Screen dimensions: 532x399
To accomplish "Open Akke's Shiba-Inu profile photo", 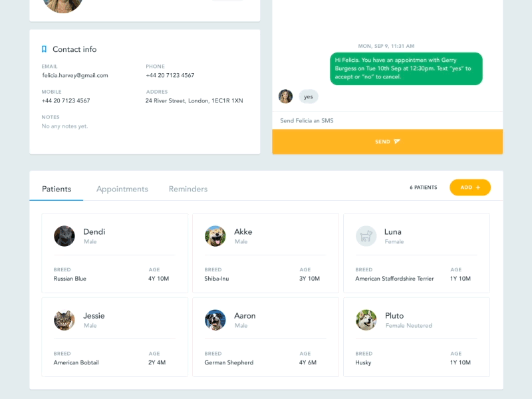I will coord(215,236).
